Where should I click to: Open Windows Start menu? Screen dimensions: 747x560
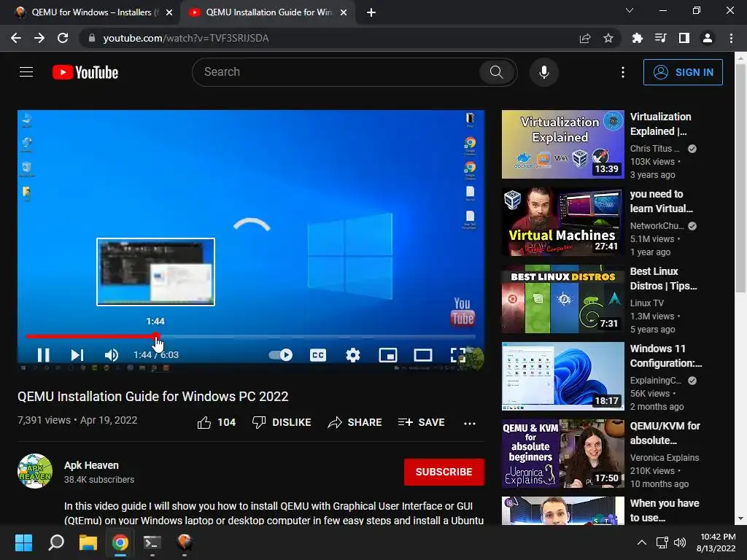[23, 542]
